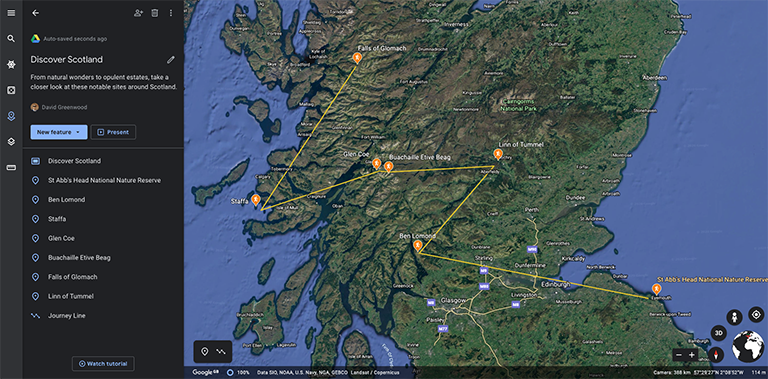Click the Glen Coe map marker
The height and width of the screenshot is (379, 768).
coord(376,164)
